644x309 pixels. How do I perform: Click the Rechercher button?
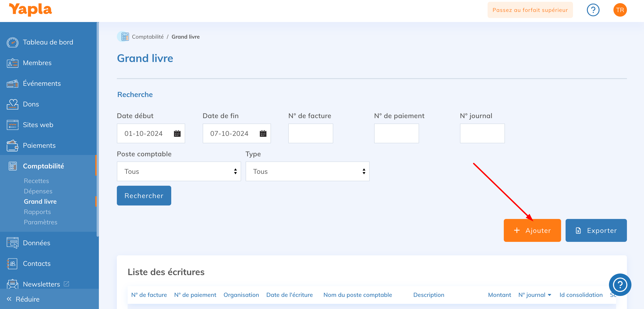pyautogui.click(x=144, y=196)
